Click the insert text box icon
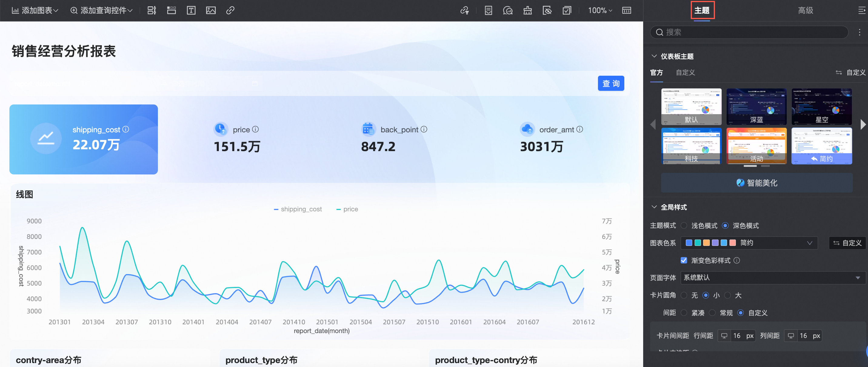868x367 pixels. tap(191, 10)
